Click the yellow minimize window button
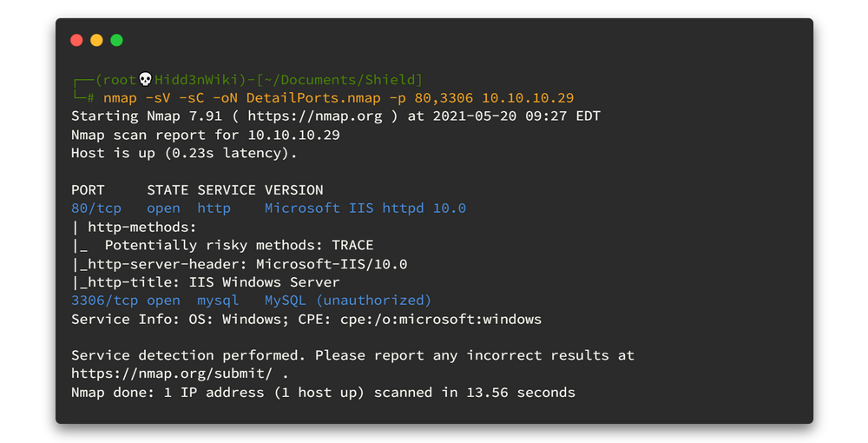This screenshot has width=868, height=443. (x=96, y=40)
